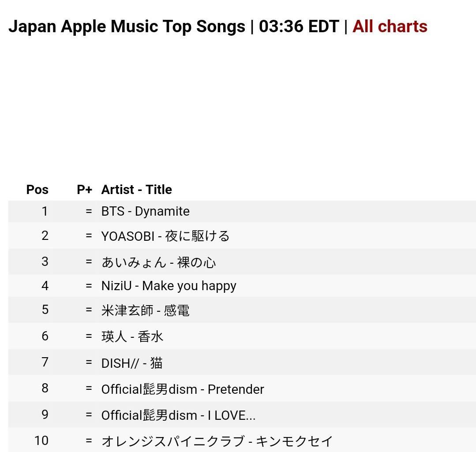The height and width of the screenshot is (452, 476).
Task: Open the All charts link
Action: click(390, 26)
